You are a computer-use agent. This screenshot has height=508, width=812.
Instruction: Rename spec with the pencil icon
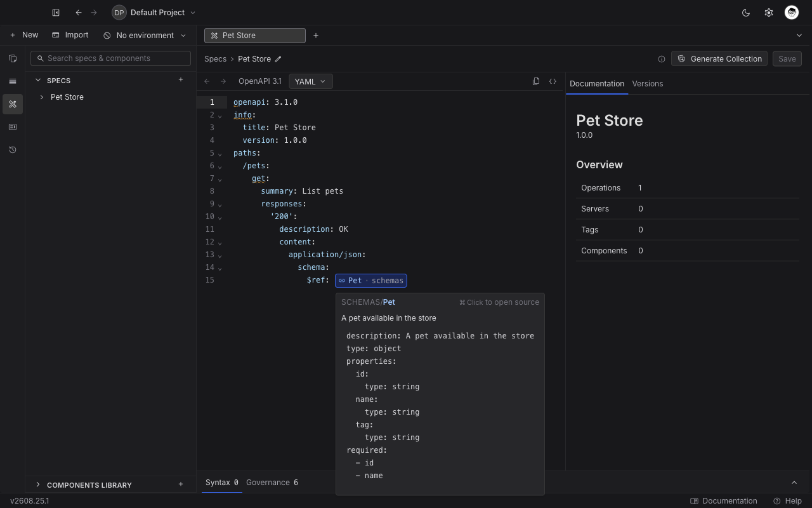(x=278, y=59)
